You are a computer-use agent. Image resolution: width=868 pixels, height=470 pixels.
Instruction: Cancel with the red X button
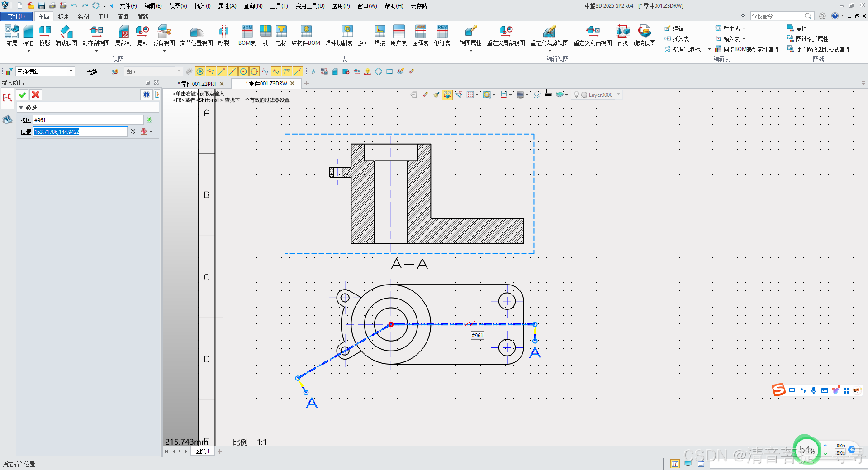coord(36,95)
